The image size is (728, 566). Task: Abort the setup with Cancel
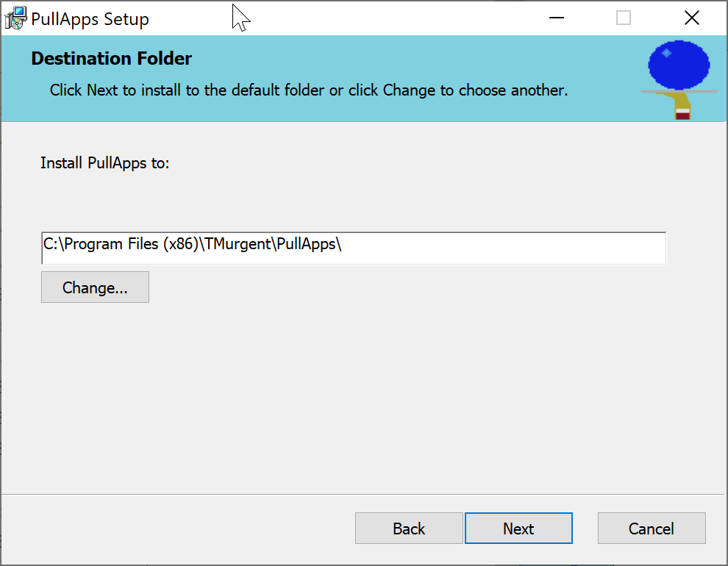click(x=652, y=528)
